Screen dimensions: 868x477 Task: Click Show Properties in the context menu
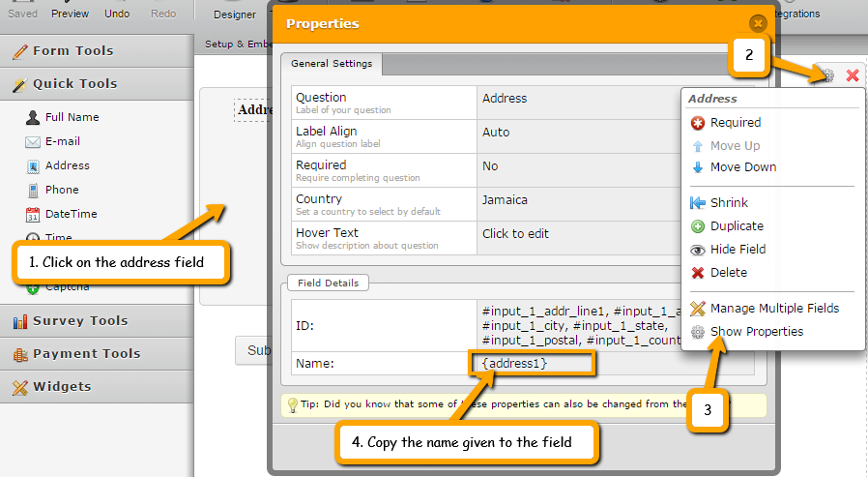[756, 331]
